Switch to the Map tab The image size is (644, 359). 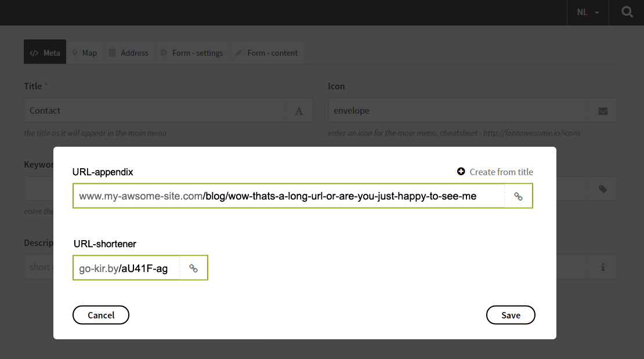pos(84,53)
